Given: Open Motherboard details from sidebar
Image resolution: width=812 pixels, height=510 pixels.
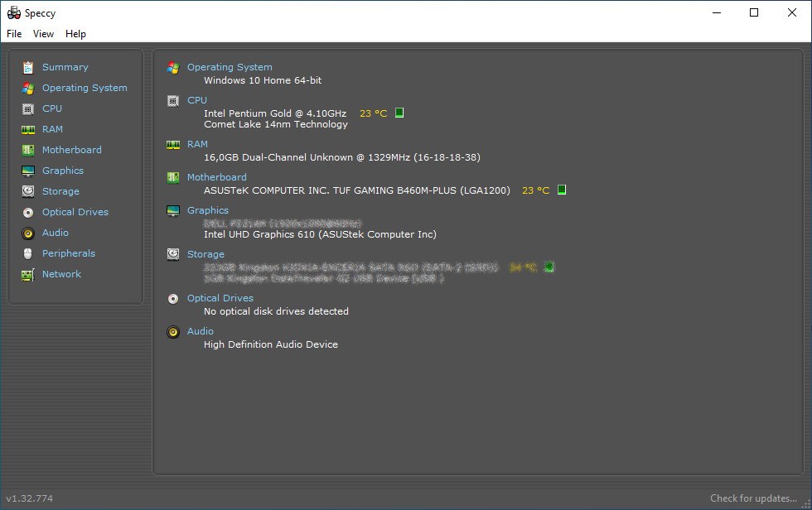Looking at the screenshot, I should [x=72, y=150].
